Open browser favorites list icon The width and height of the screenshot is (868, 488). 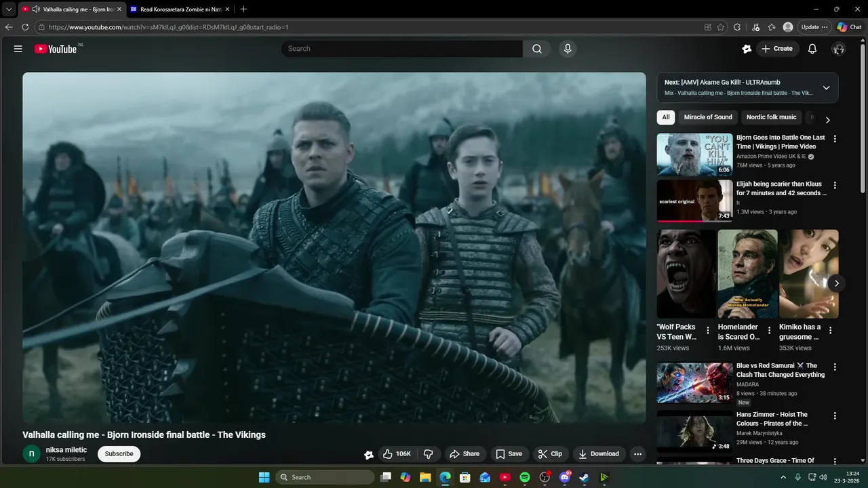772,27
